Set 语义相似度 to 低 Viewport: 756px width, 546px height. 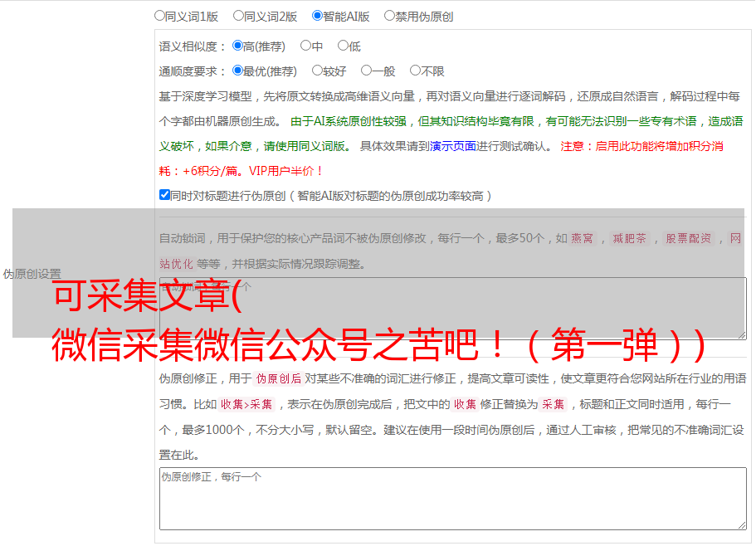[343, 46]
